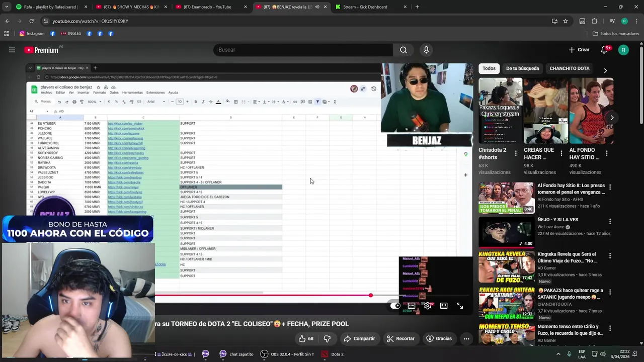
Task: Open options for ÑEJO - Y SI LA VES
Action: [610, 221]
